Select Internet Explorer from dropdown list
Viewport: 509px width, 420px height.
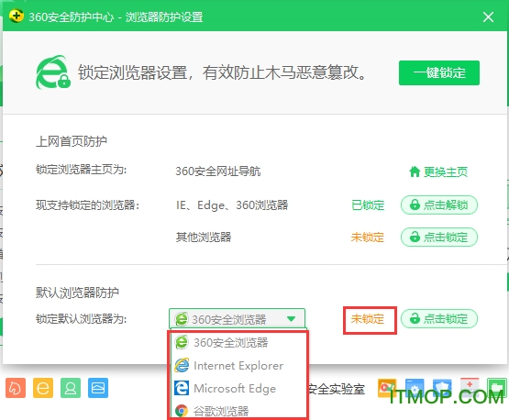pyautogui.click(x=238, y=366)
